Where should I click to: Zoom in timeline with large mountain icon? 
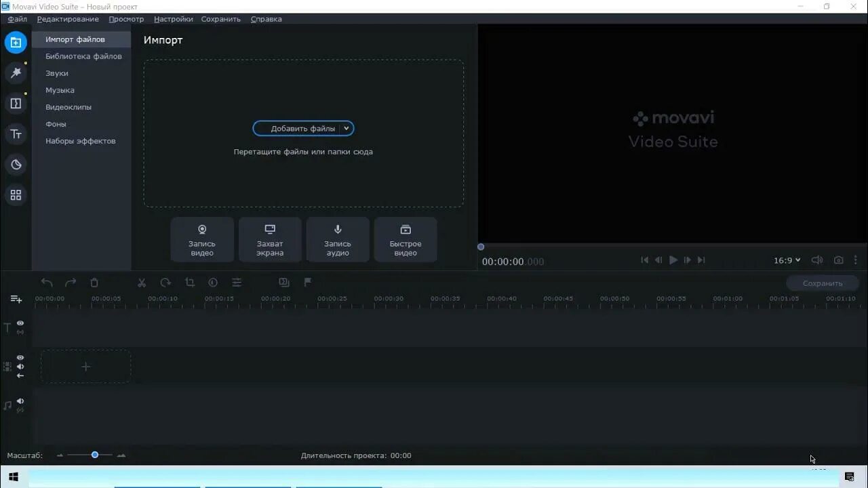(x=121, y=455)
